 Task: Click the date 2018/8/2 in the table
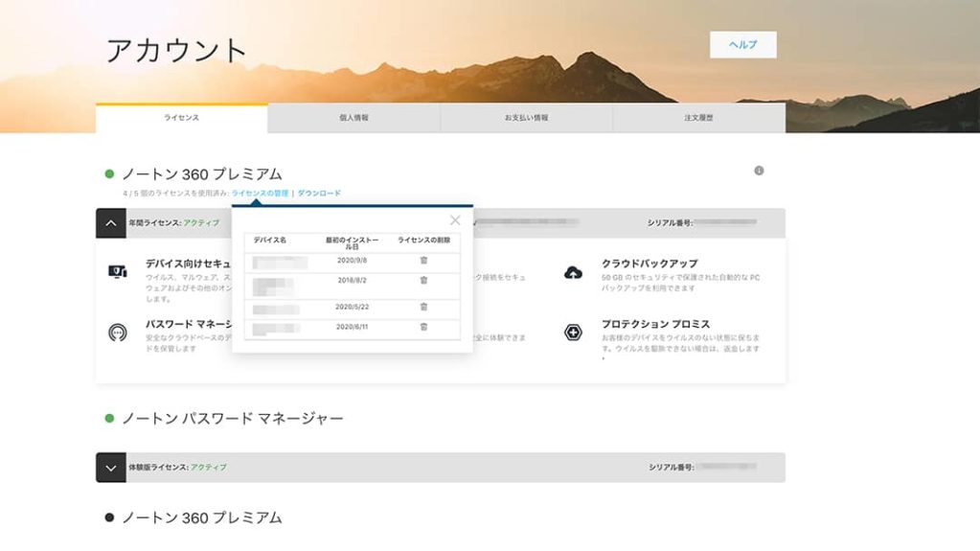(x=352, y=280)
